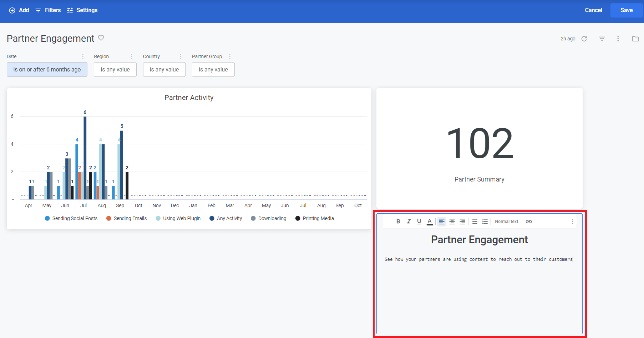Insert a bulleted list

click(x=474, y=222)
